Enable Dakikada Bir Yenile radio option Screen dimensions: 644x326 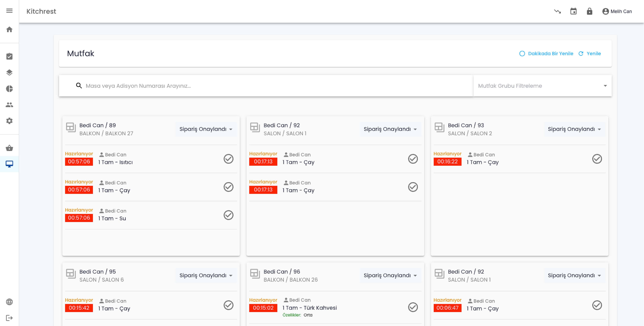click(x=522, y=54)
